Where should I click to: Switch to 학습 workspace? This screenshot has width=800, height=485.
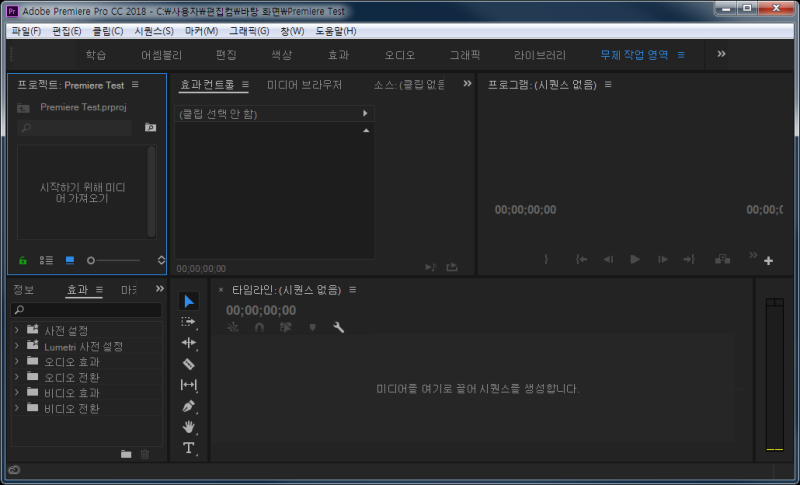click(96, 55)
